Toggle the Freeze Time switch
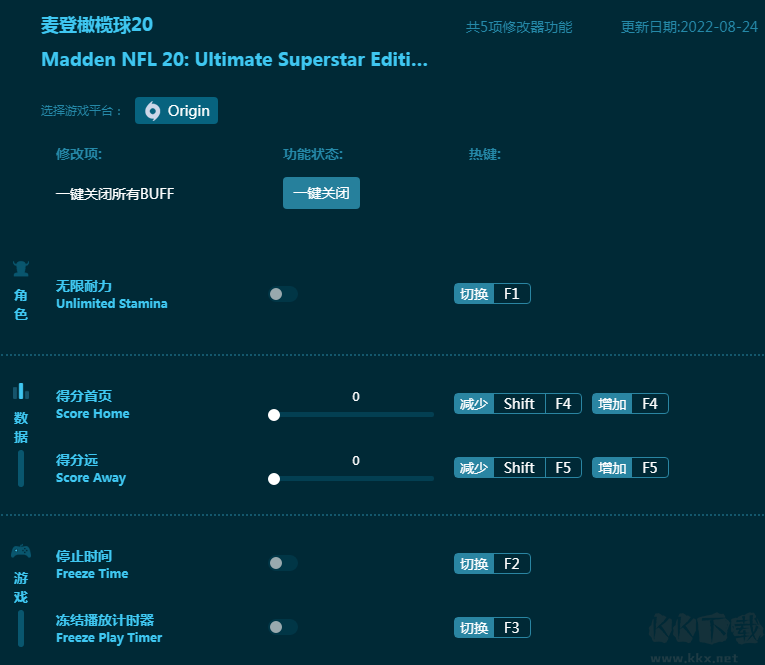Image resolution: width=765 pixels, height=665 pixels. click(x=283, y=563)
